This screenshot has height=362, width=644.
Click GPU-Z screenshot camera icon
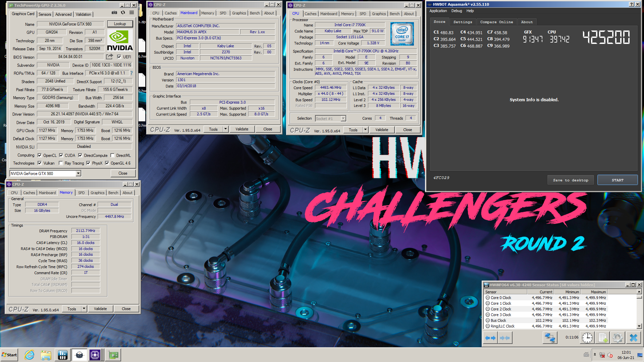[114, 13]
